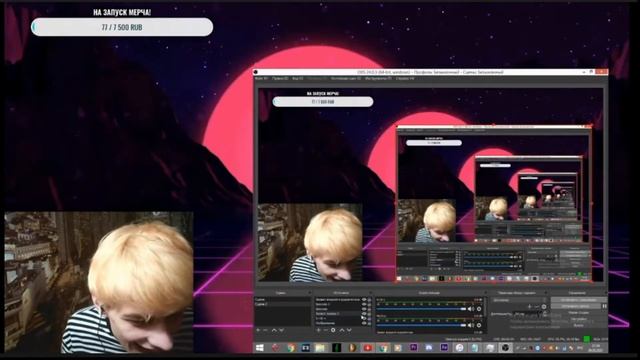Open Вид menu in OBS

298,78
